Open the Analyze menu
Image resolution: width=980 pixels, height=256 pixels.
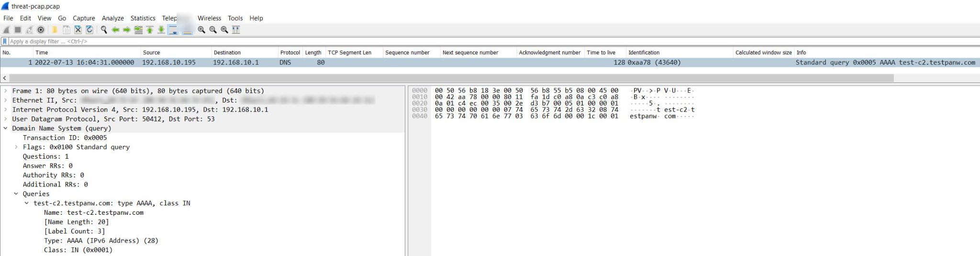(x=113, y=18)
